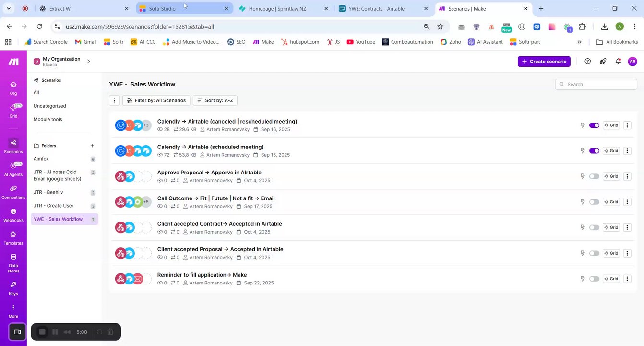Click the screen recorder camera icon

(17, 332)
